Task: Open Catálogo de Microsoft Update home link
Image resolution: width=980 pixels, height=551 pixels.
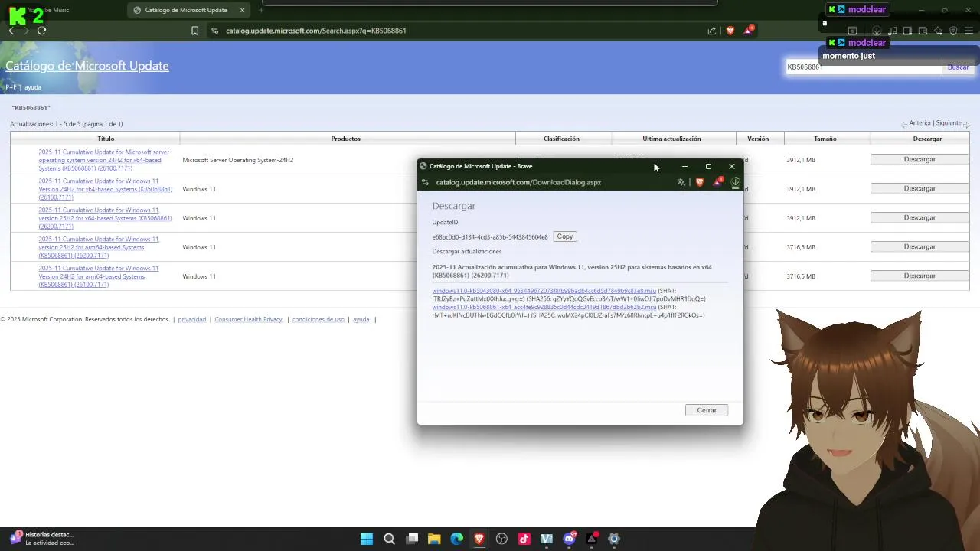Action: [x=87, y=66]
